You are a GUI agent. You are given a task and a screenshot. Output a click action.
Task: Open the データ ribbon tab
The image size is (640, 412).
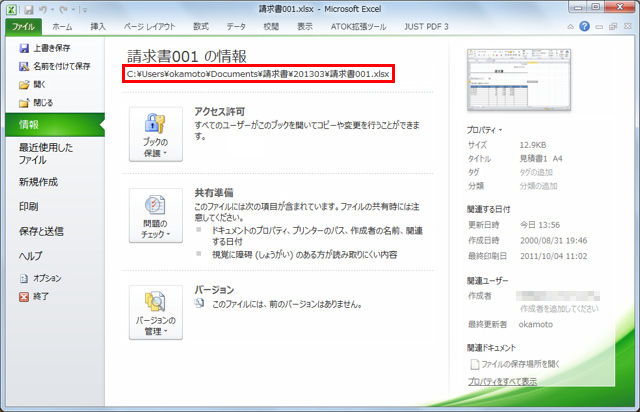tap(236, 27)
